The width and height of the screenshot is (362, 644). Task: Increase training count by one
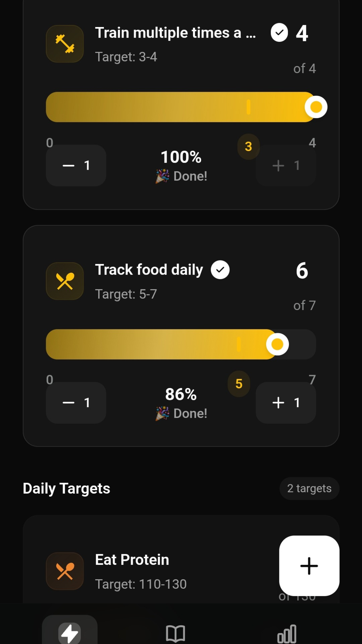pyautogui.click(x=286, y=166)
